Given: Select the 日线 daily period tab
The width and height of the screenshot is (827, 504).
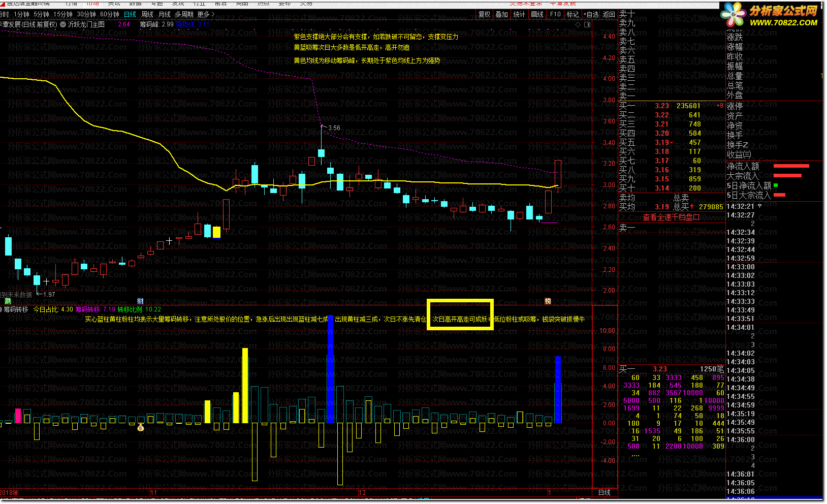Looking at the screenshot, I should [130, 14].
